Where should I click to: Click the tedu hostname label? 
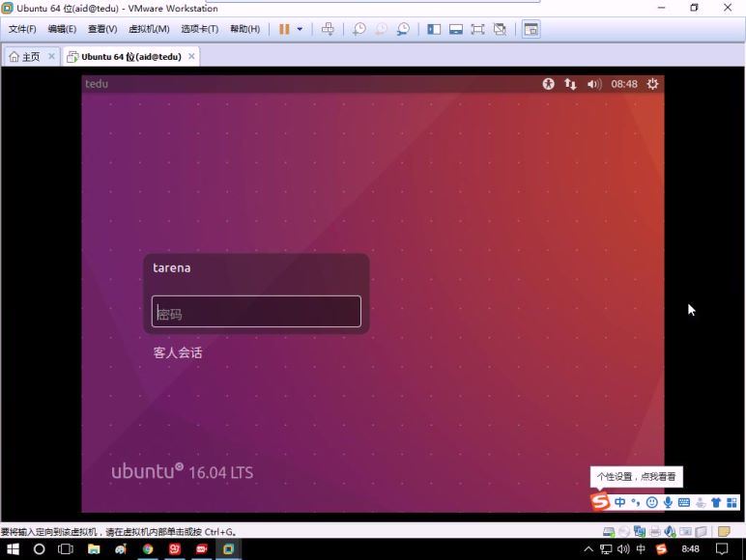[x=97, y=84]
